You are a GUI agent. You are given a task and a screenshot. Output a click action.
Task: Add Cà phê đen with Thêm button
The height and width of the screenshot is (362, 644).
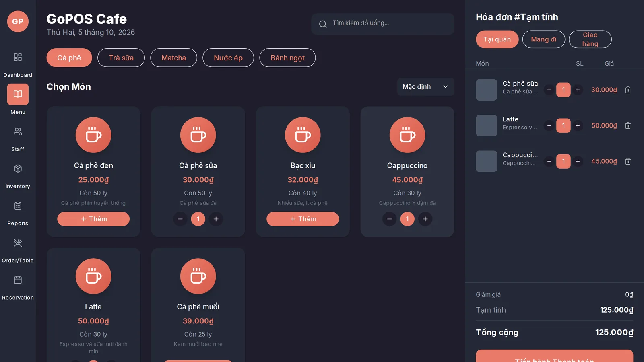[x=93, y=219]
